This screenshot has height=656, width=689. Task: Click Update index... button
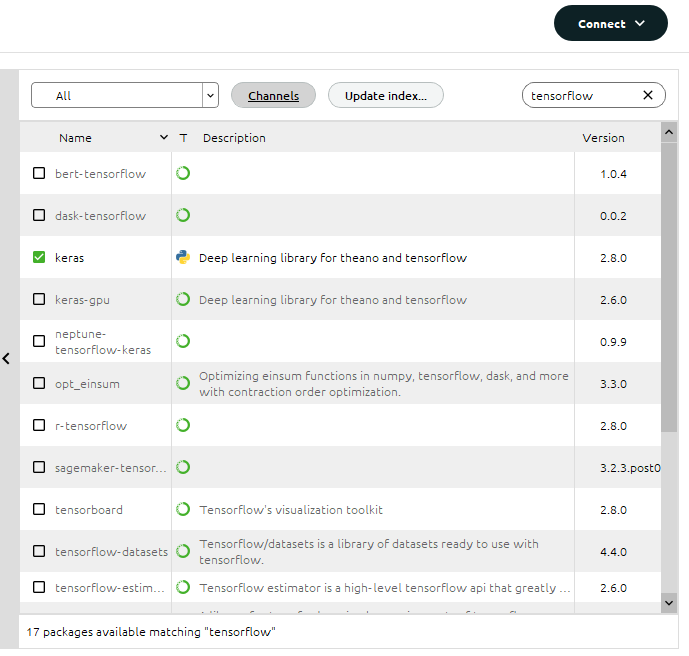[386, 95]
